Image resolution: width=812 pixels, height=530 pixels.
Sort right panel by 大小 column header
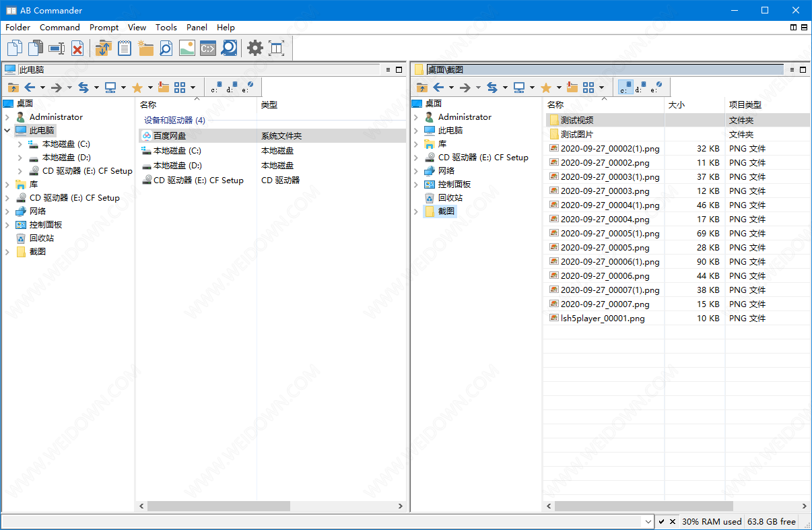694,104
